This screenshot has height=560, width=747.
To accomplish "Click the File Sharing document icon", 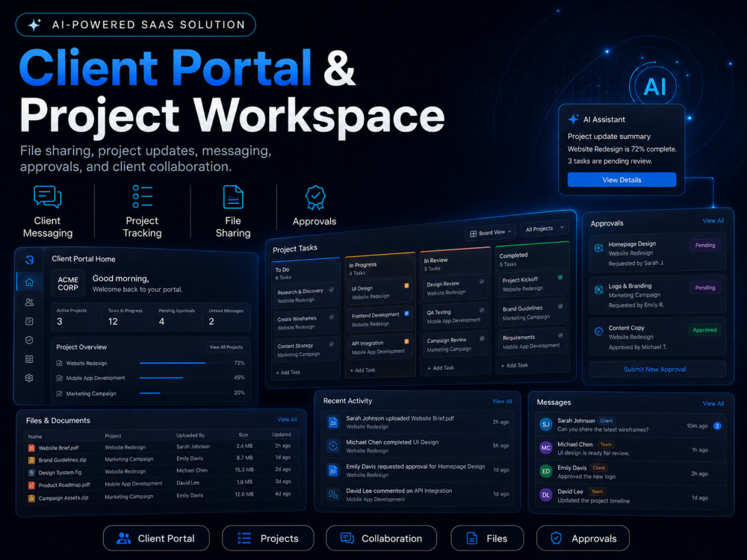I will point(233,196).
